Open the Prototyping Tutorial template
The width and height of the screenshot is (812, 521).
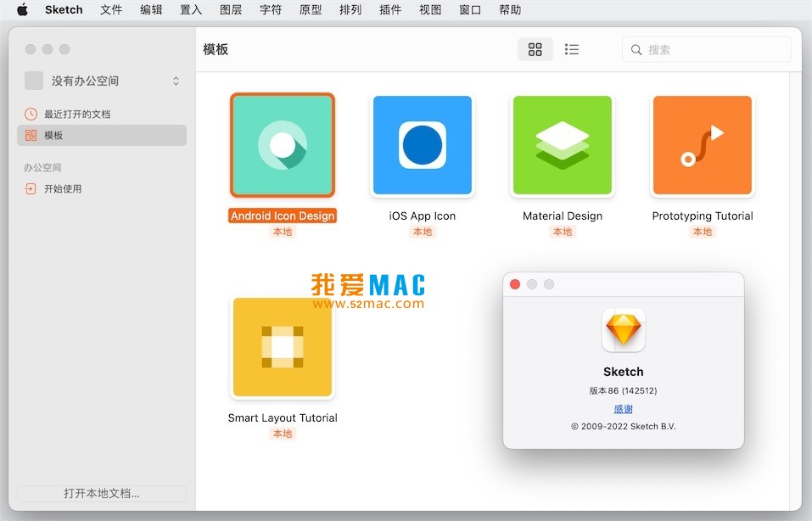tap(702, 144)
